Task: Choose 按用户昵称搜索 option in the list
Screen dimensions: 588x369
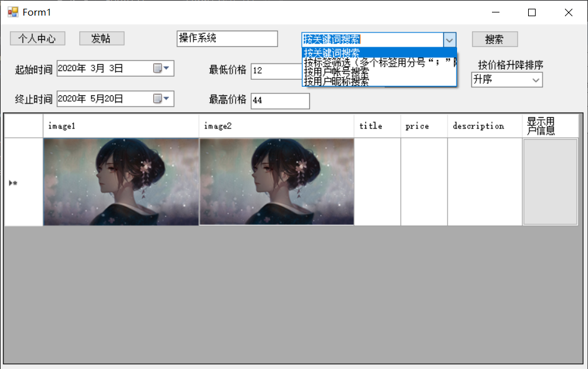Action: point(379,80)
